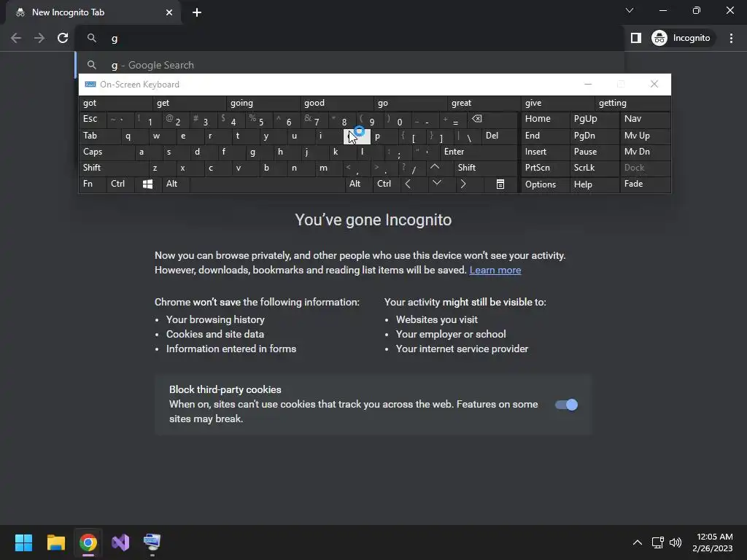Click the Learn more link
Screen dimensions: 747x560
pos(495,270)
